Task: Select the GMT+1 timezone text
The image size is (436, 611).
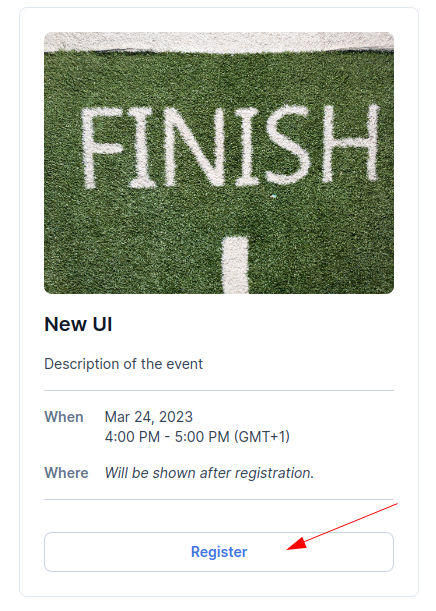Action: 261,437
